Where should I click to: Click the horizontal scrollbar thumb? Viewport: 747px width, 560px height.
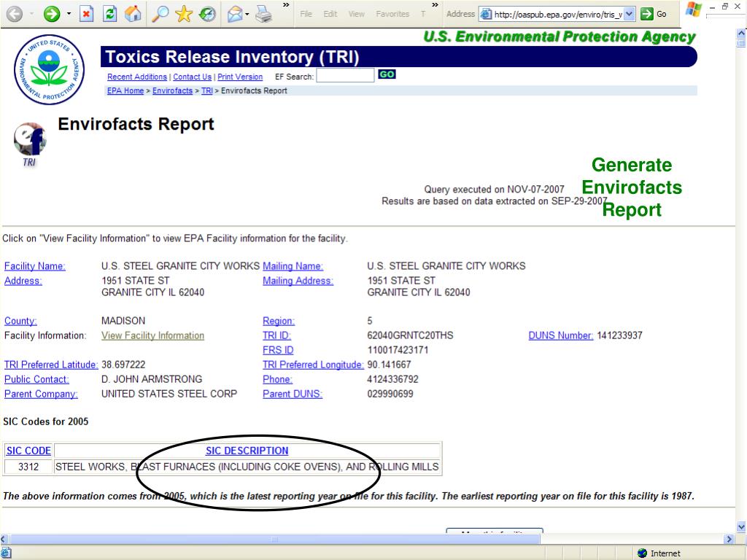[x=274, y=540]
